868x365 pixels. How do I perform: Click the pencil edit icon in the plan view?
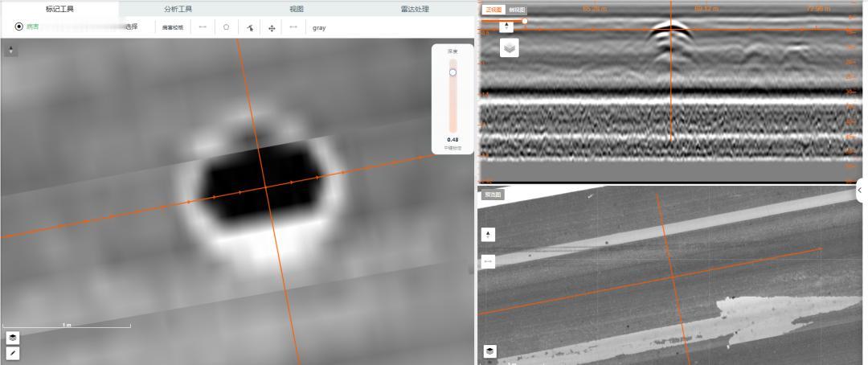pos(13,353)
